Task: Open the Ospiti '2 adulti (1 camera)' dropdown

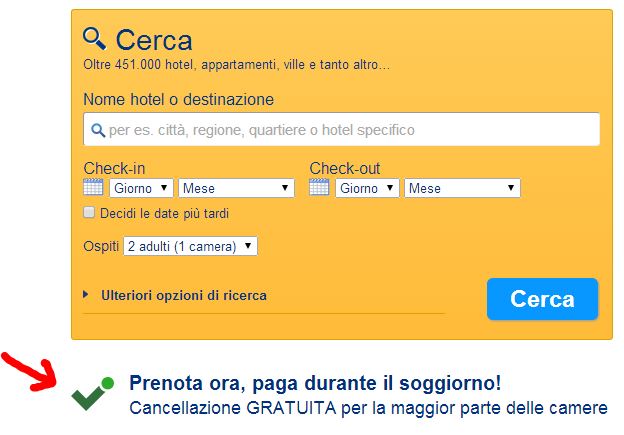Action: [190, 246]
